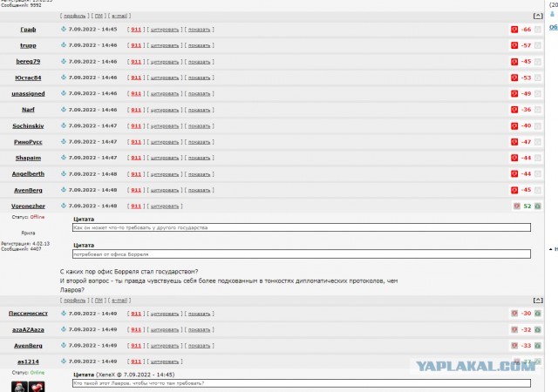Viewport: 558px width, 392px height.
Task: Click the topmost [^] scroll-up link
Action: tap(538, 16)
